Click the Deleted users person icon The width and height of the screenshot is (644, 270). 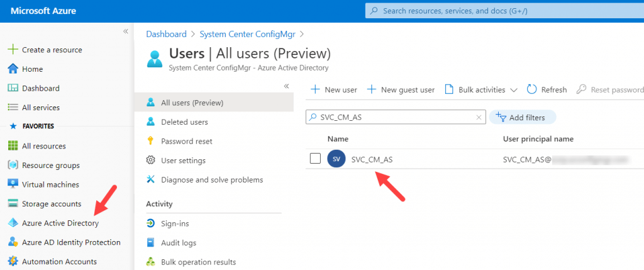click(151, 121)
